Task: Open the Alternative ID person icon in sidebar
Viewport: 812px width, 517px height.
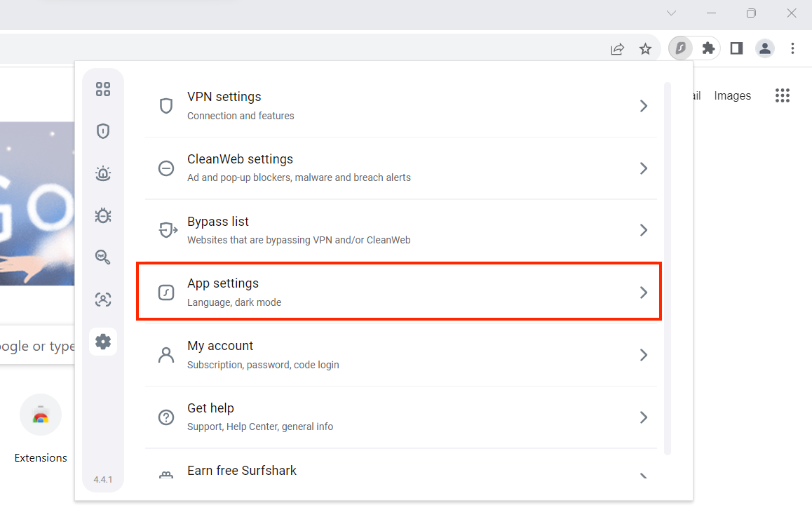Action: [103, 300]
